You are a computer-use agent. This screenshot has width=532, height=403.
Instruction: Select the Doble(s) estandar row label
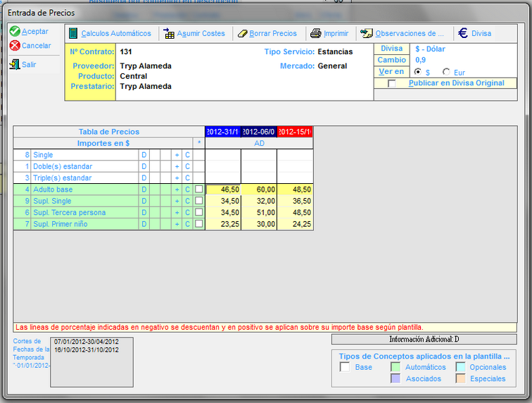[x=63, y=166]
